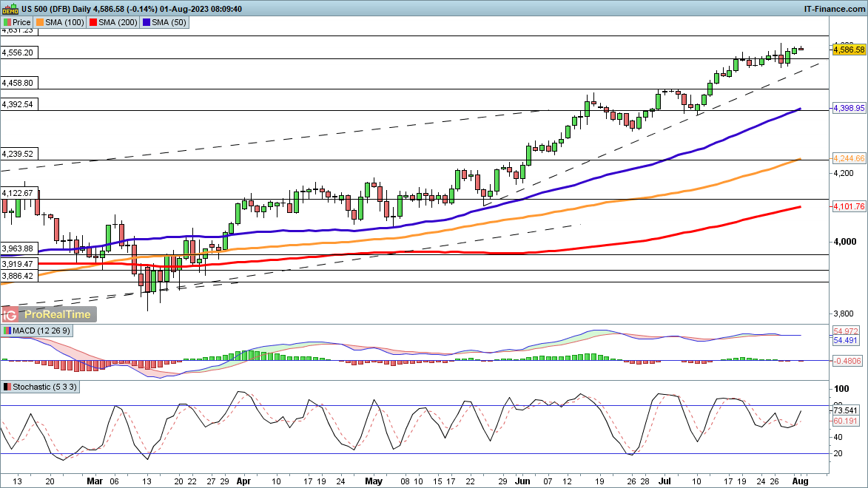Screen dimensions: 868x488
Task: Click the 3,919.47 level label
Action: 18,265
